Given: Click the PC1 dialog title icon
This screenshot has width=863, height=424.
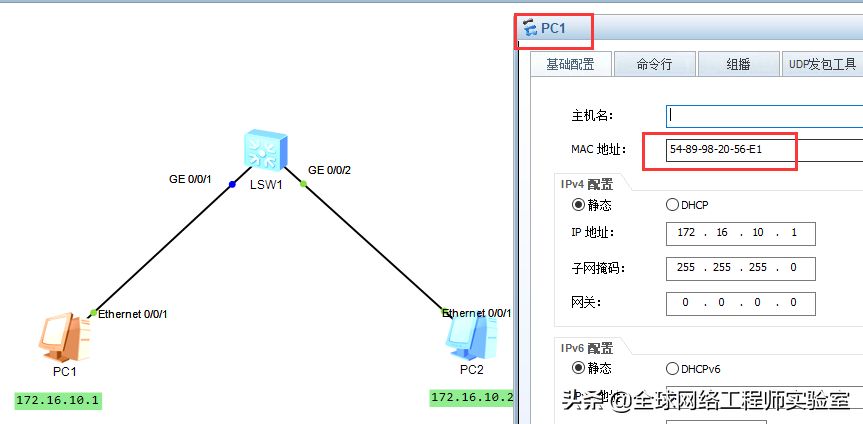Looking at the screenshot, I should coord(530,28).
